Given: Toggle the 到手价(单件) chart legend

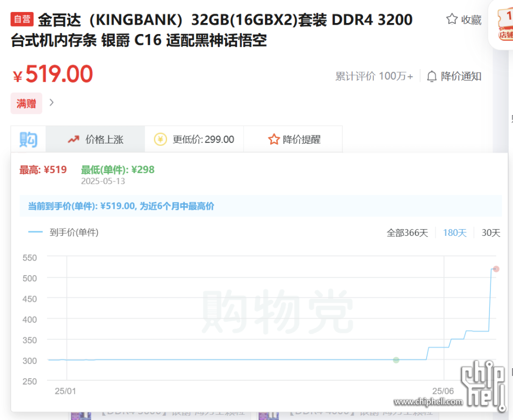Looking at the screenshot, I should (x=63, y=232).
